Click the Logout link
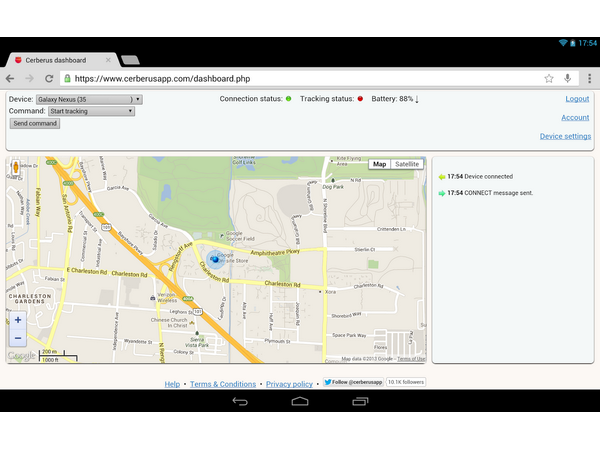 [x=577, y=99]
